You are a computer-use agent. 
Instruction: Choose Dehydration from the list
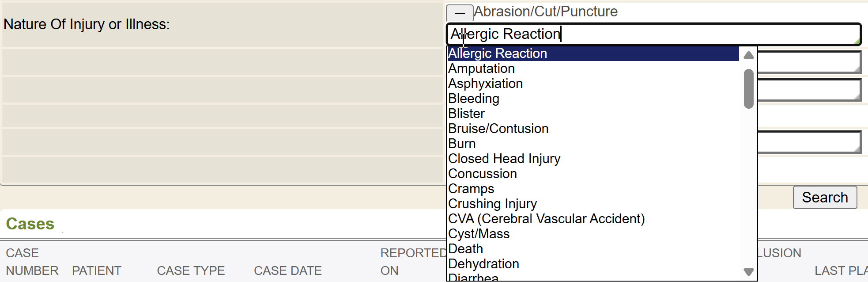coord(483,264)
